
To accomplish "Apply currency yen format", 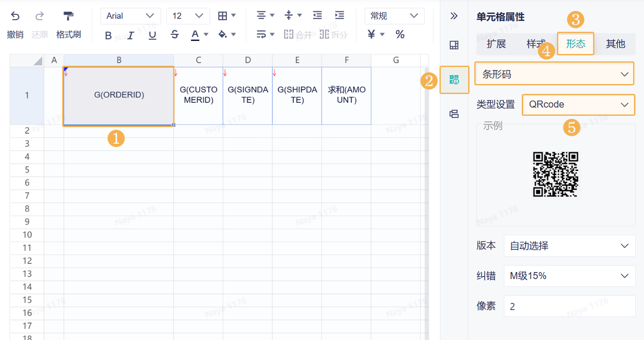I will pos(371,34).
